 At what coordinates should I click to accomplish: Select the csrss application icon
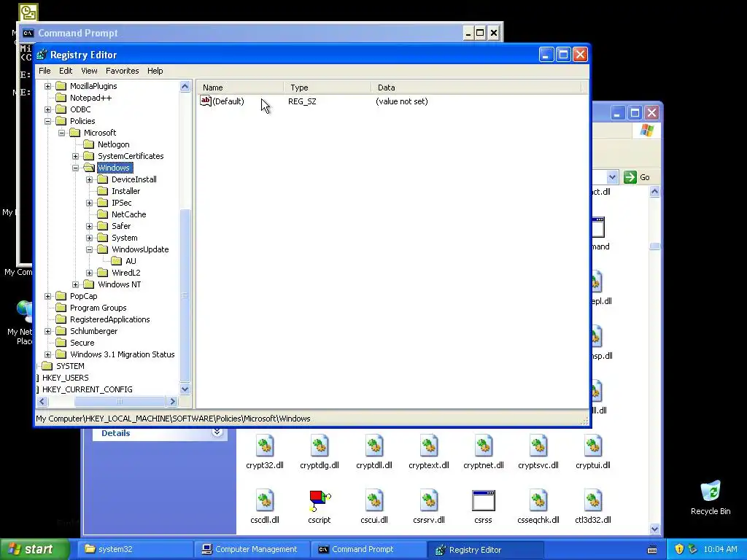(x=484, y=500)
